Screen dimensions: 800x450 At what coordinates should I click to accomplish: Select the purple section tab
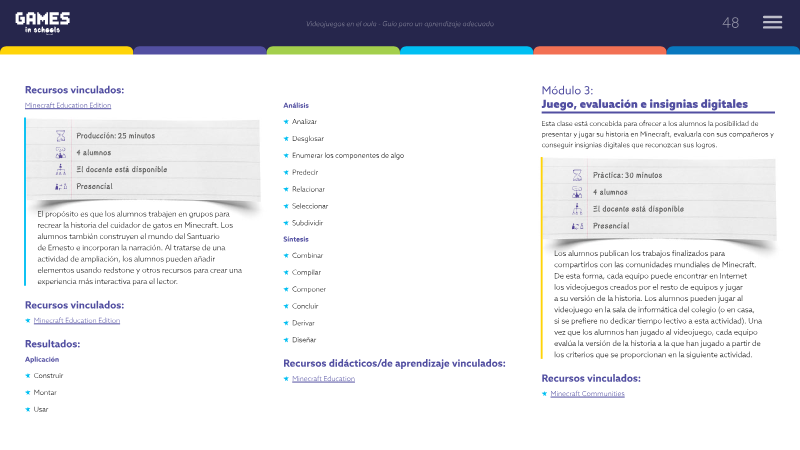[200, 50]
